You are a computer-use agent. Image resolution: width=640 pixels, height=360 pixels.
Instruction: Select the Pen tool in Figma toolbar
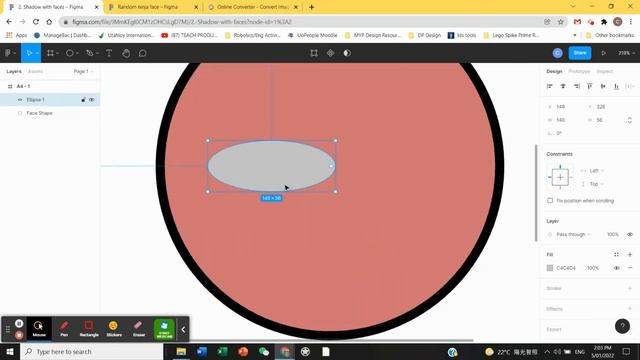(89, 53)
